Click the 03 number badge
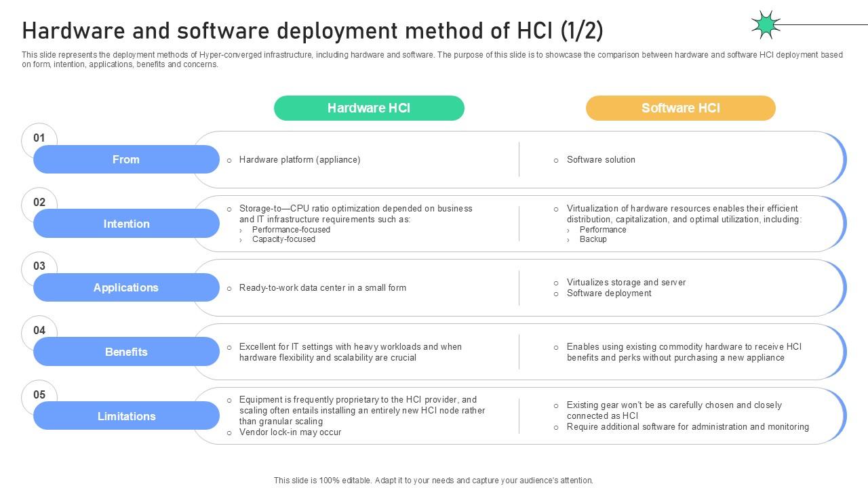This screenshot has height=488, width=868. (x=39, y=266)
